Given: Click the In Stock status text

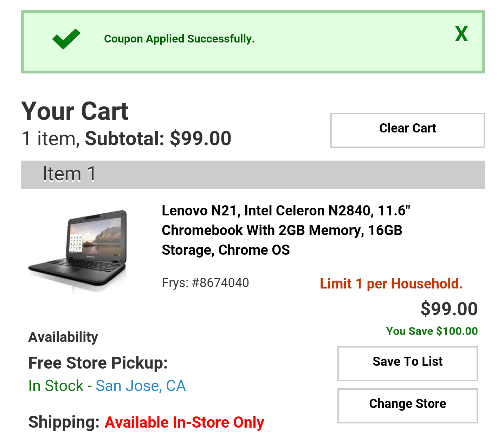Looking at the screenshot, I should 56,386.
